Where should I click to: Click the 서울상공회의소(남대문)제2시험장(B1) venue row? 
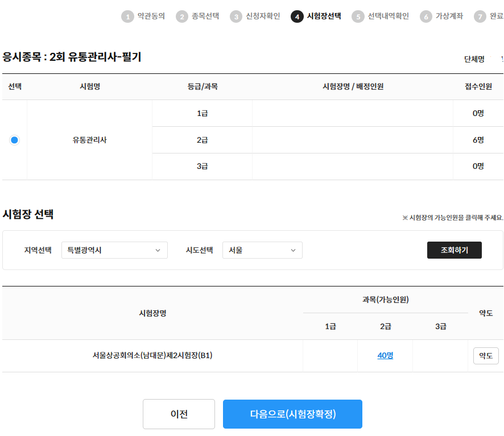tap(152, 356)
